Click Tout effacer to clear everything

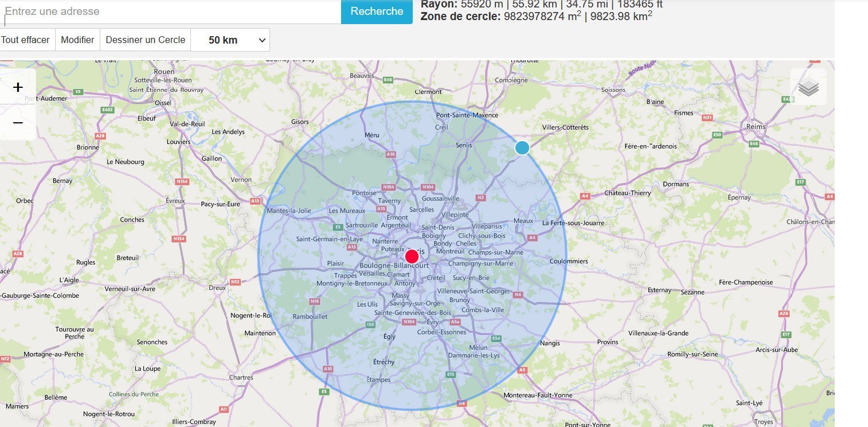click(x=25, y=40)
